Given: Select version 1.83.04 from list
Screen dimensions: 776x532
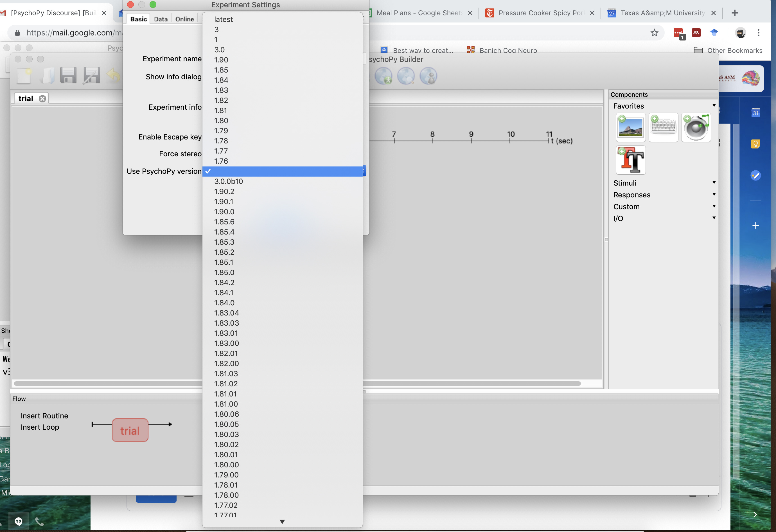Looking at the screenshot, I should (283, 313).
